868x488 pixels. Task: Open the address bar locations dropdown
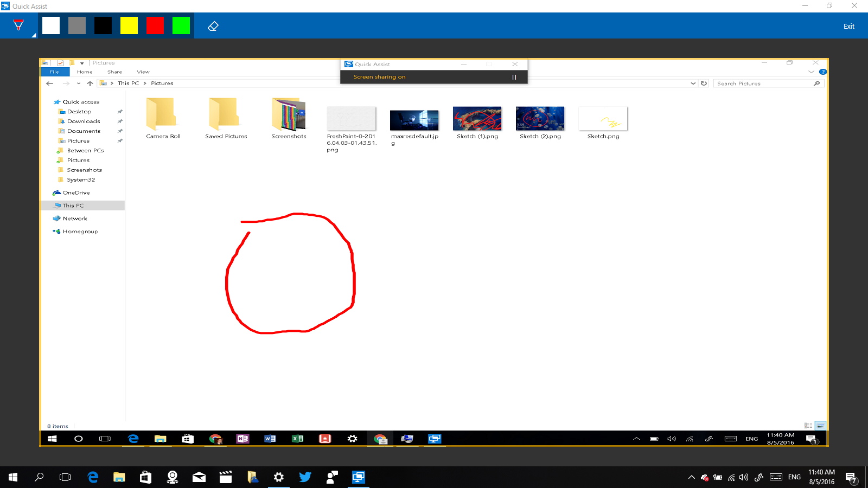pyautogui.click(x=693, y=83)
